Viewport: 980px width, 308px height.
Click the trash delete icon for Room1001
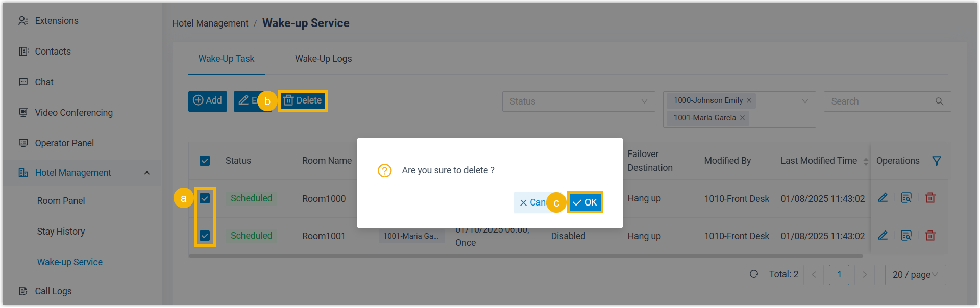click(x=930, y=236)
